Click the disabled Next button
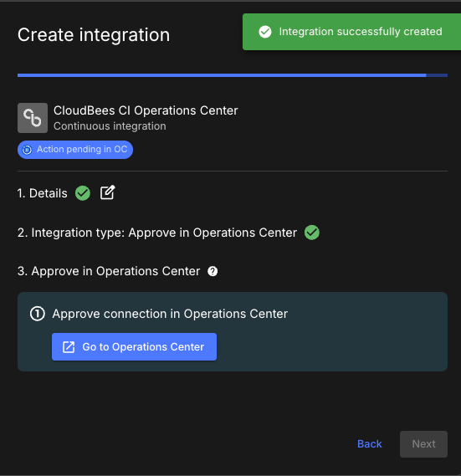This screenshot has height=476, width=461. coord(423,444)
